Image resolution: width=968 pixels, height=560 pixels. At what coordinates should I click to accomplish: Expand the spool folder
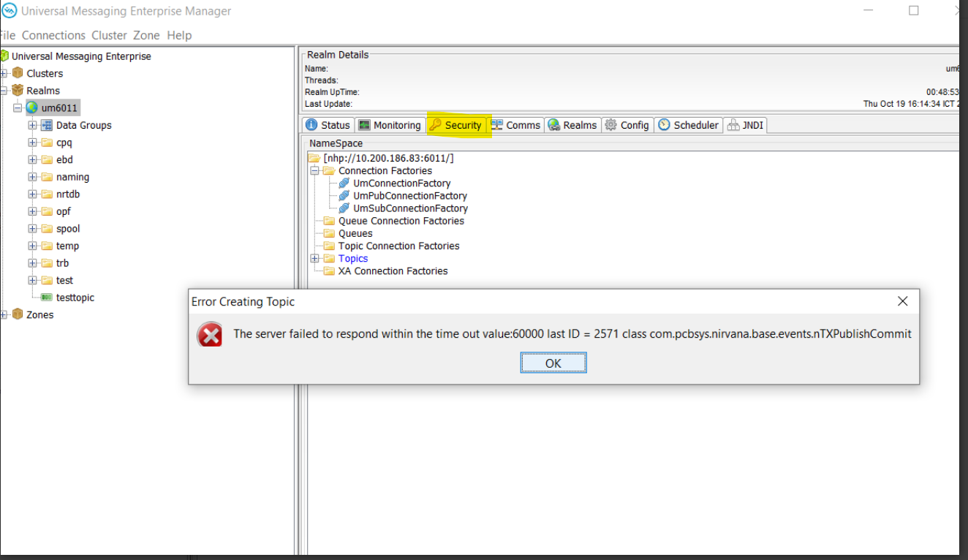tap(33, 229)
